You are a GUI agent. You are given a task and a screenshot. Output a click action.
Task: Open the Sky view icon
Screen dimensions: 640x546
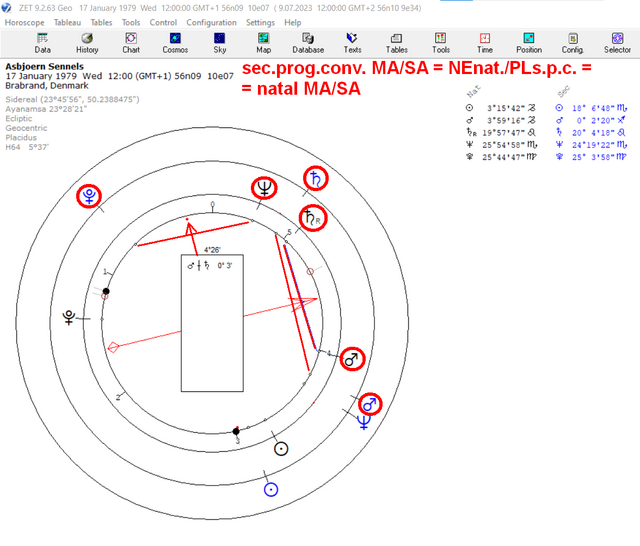[x=220, y=43]
